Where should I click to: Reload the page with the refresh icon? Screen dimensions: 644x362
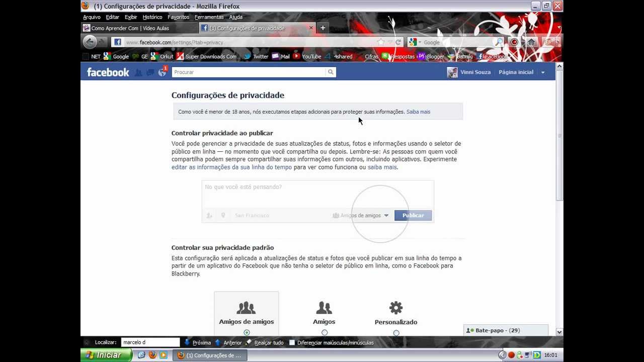click(x=398, y=42)
